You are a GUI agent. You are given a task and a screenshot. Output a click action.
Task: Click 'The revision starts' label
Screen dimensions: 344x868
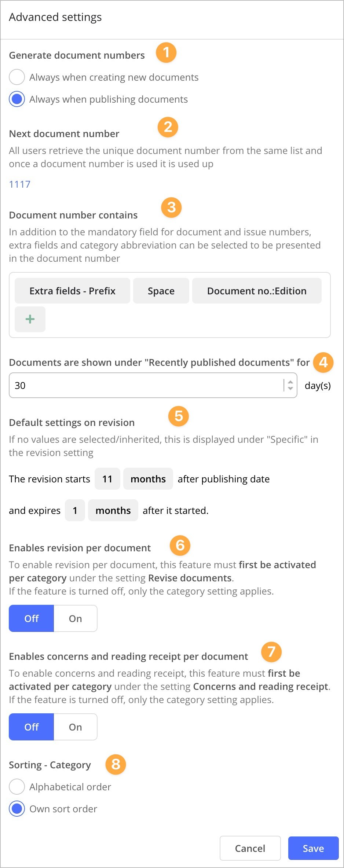50,479
